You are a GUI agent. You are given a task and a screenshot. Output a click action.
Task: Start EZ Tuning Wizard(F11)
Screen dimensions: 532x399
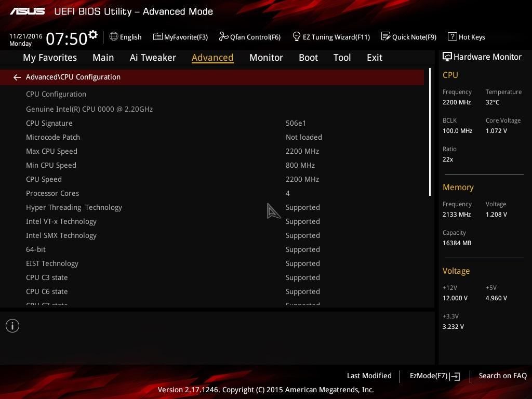pos(331,37)
